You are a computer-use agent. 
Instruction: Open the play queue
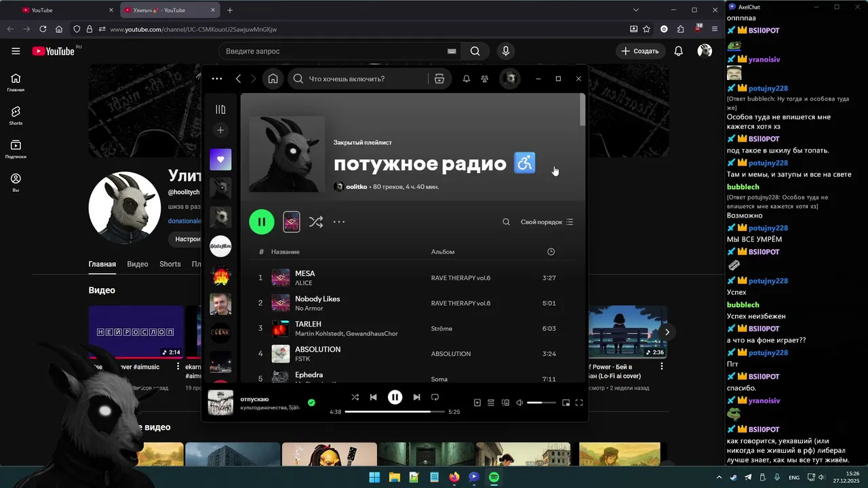(x=491, y=403)
